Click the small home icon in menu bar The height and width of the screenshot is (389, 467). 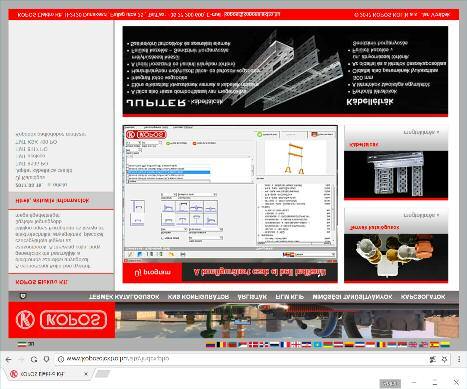pos(23,296)
